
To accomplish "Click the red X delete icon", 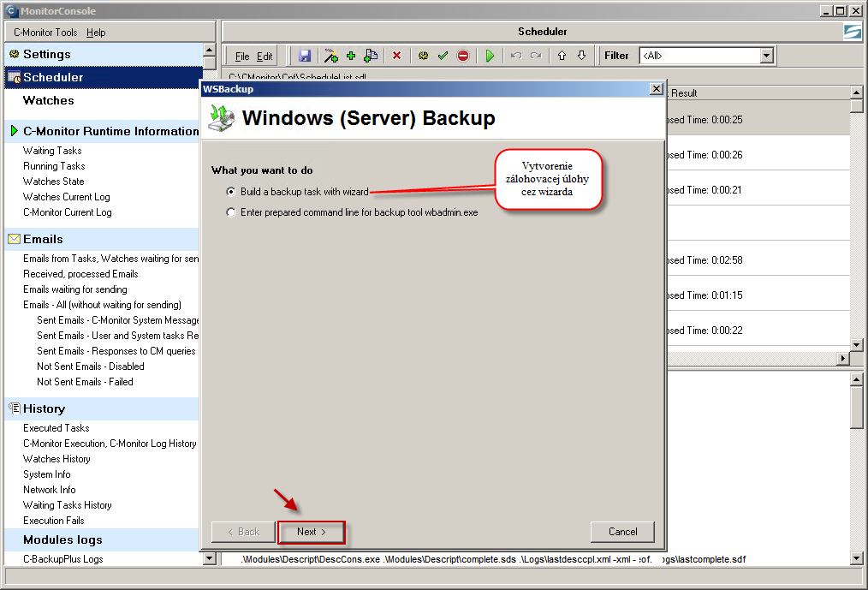I will (x=396, y=56).
